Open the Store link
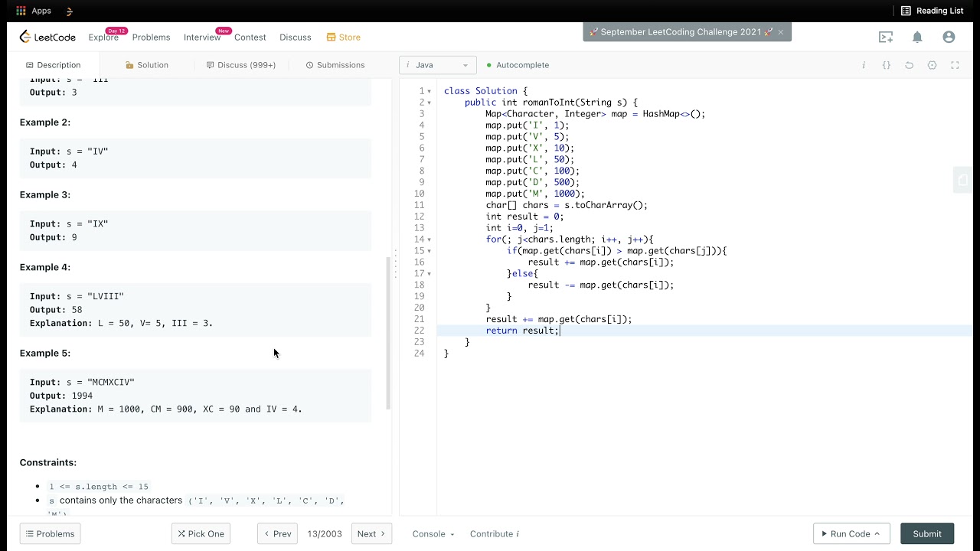The height and width of the screenshot is (551, 980). point(343,37)
